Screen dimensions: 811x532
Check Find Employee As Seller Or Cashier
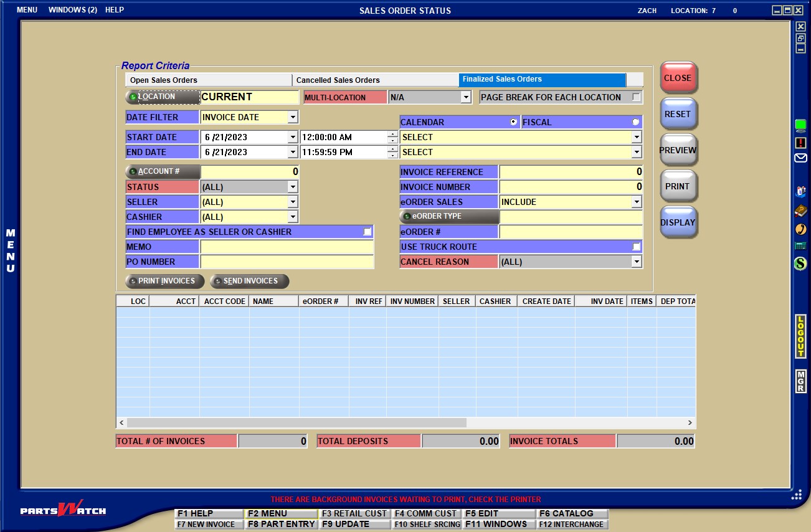[x=368, y=232]
